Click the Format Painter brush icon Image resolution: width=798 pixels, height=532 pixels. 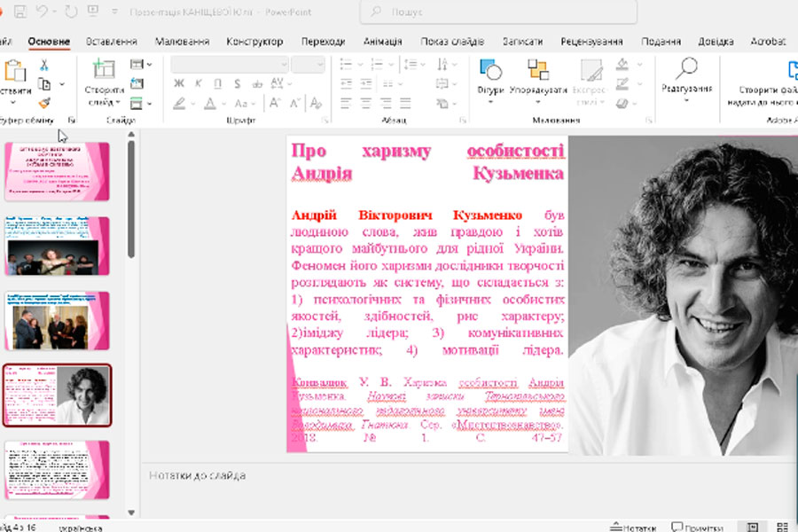pos(43,103)
